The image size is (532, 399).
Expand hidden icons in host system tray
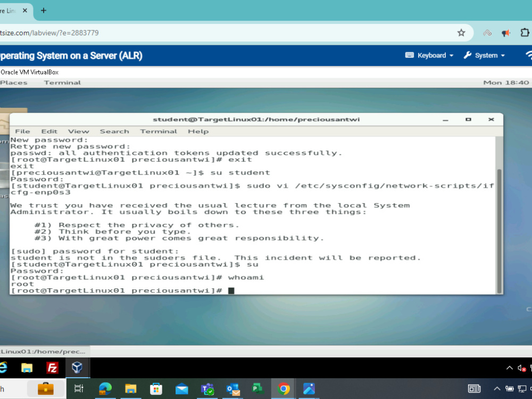pos(497,388)
